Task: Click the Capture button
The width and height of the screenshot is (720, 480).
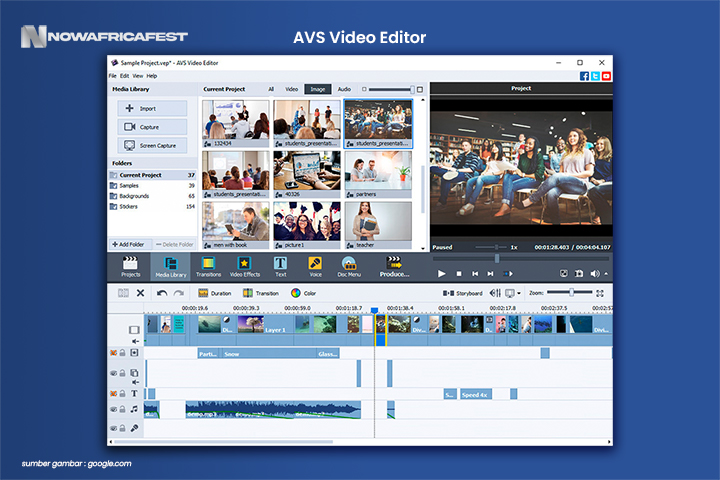Action: coord(152,127)
